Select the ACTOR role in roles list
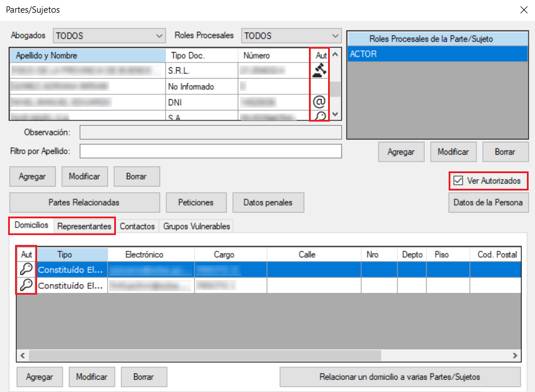 [x=437, y=54]
